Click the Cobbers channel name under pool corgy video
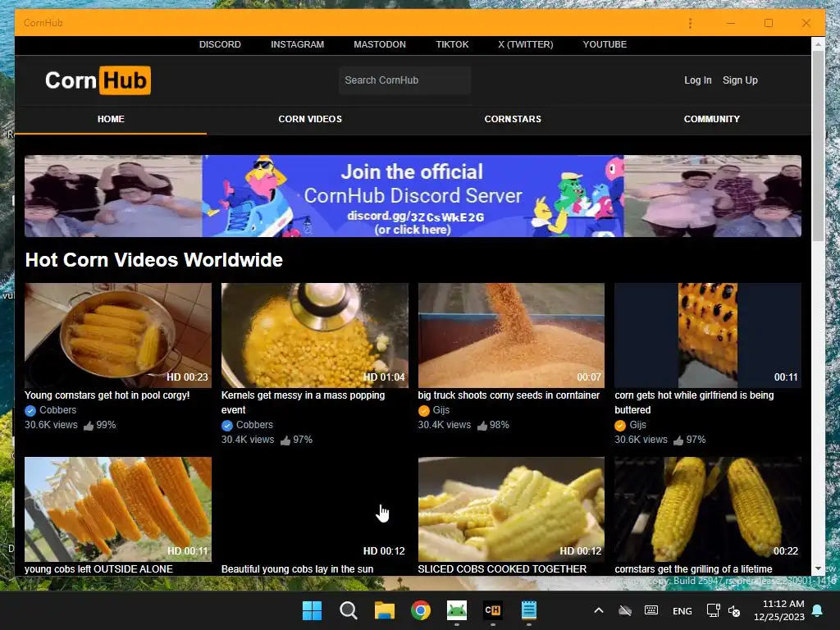Image resolution: width=840 pixels, height=630 pixels. click(x=58, y=410)
